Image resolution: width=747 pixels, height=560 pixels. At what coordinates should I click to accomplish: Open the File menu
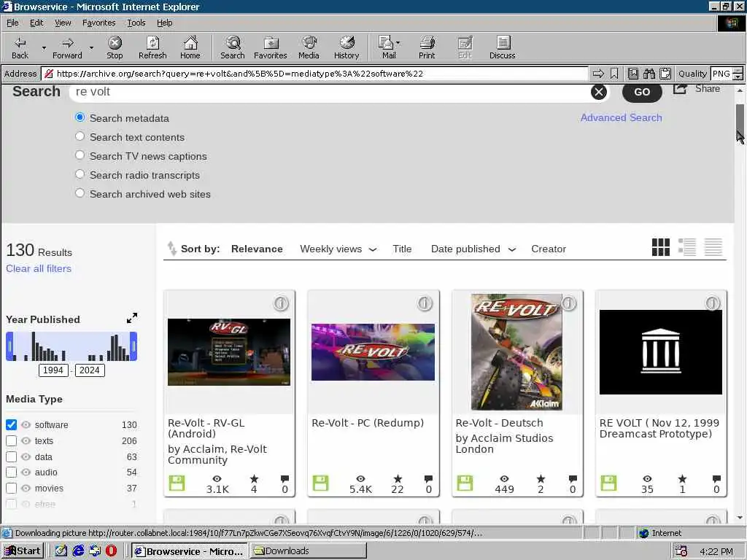tap(12, 23)
